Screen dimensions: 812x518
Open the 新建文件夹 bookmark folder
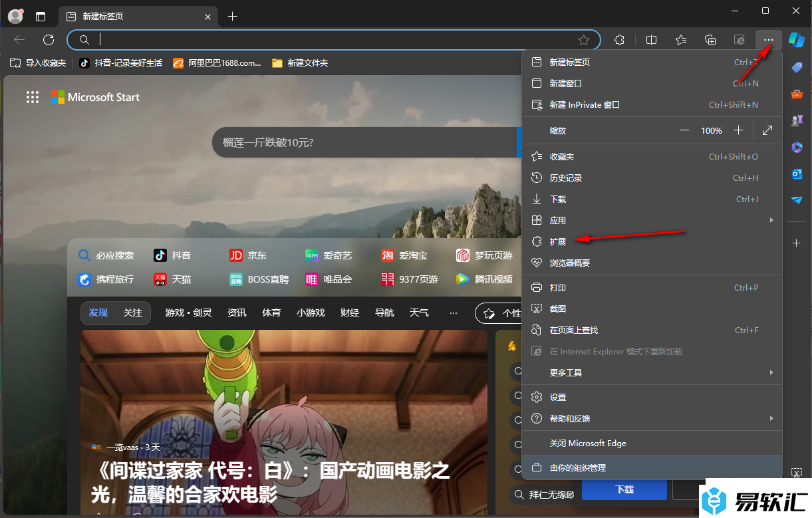(300, 63)
